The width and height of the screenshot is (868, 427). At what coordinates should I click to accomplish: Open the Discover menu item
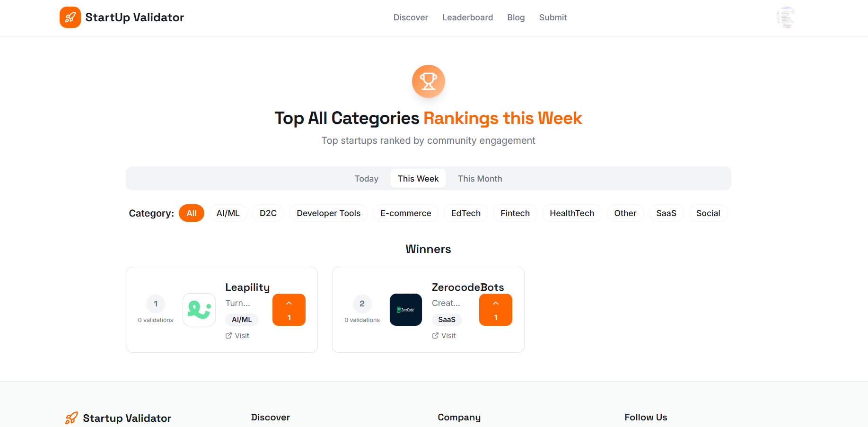(x=410, y=17)
